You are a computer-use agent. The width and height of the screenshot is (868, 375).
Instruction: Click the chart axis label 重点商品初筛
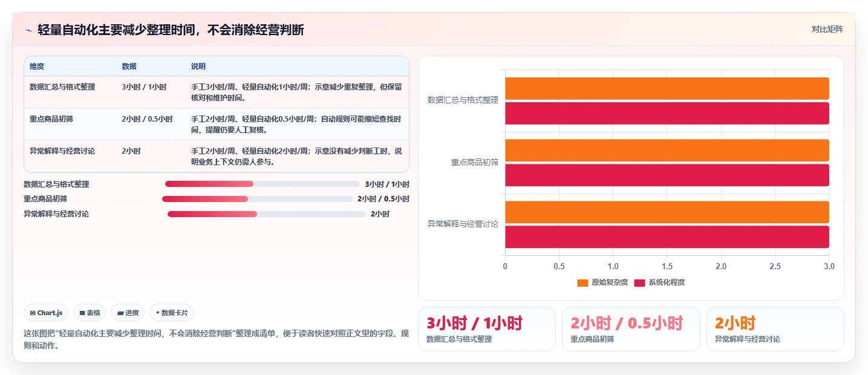[475, 163]
